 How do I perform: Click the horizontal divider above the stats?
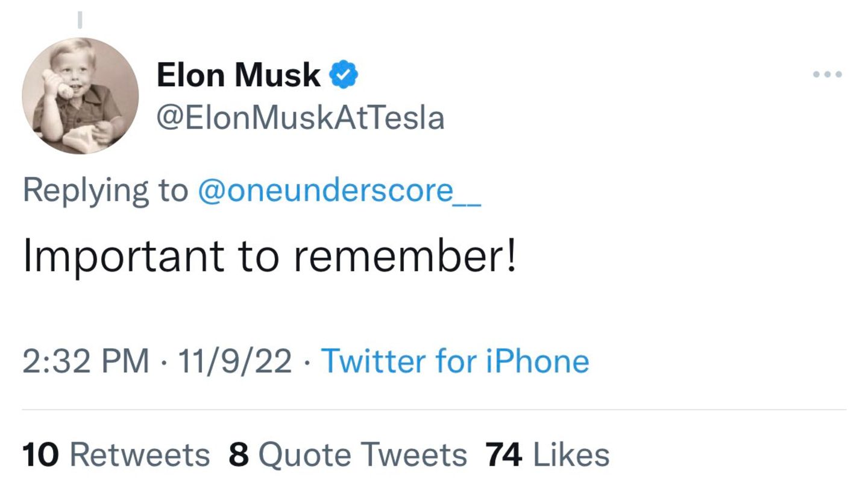pos(434,410)
